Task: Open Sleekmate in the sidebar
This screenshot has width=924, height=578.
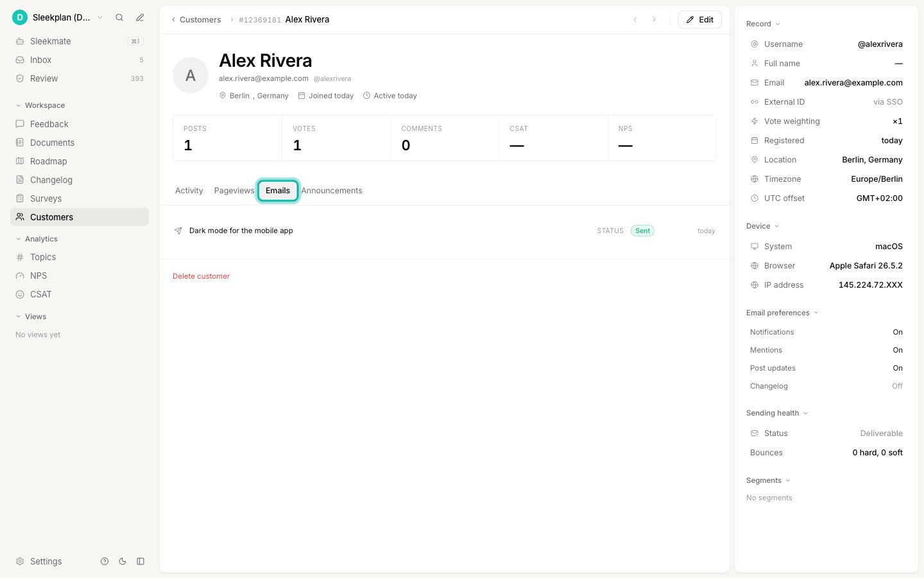Action: (80, 41)
